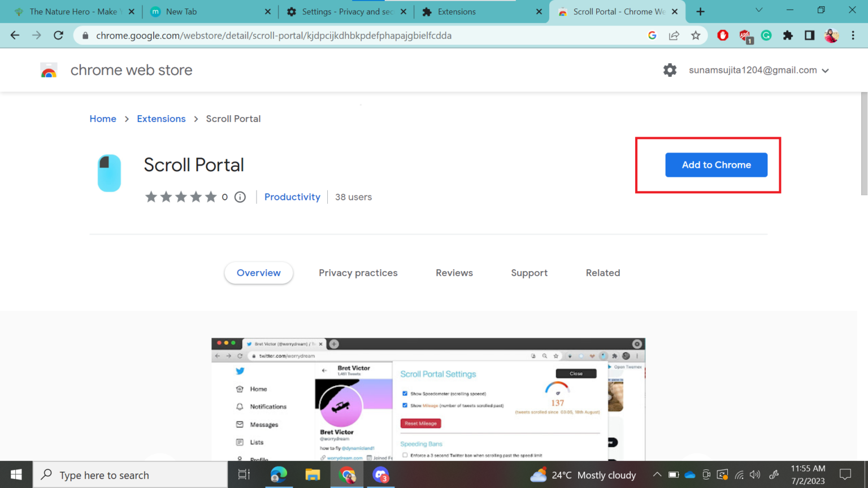868x488 pixels.
Task: Toggle the browser side panel
Action: [809, 35]
